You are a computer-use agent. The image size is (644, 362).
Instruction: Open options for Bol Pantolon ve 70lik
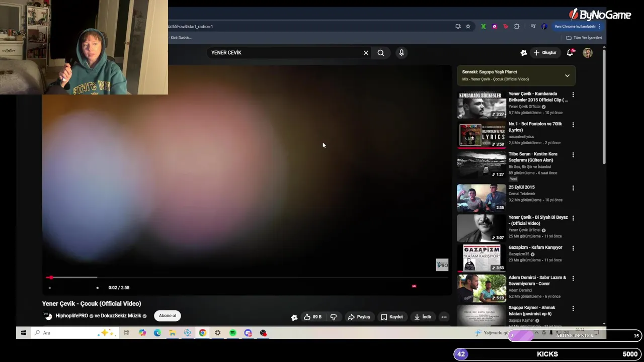pyautogui.click(x=573, y=125)
